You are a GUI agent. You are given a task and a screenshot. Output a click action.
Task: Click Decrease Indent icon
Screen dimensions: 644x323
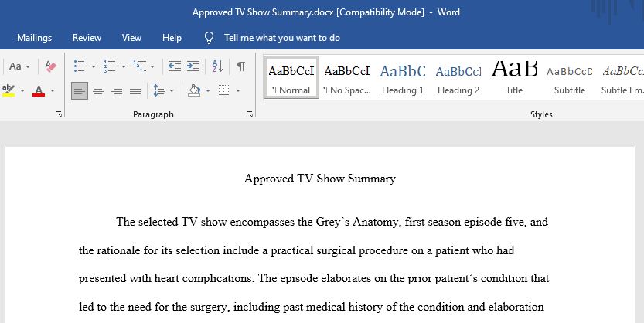[x=175, y=66]
